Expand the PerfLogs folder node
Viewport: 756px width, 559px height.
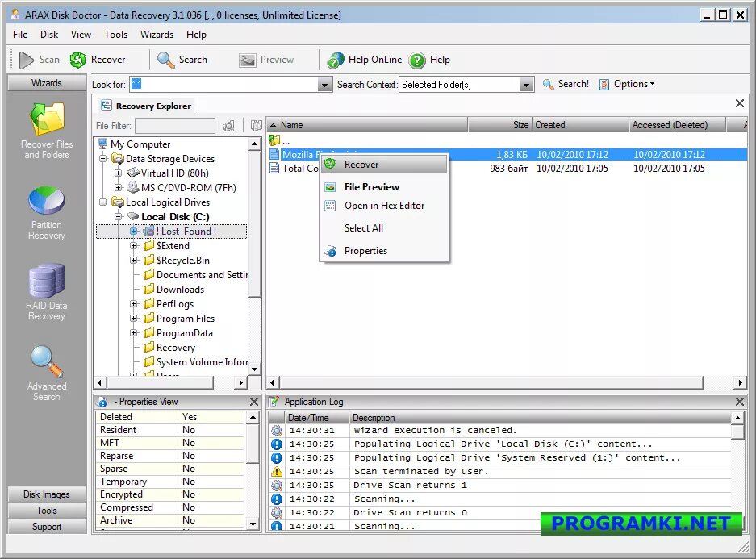134,304
